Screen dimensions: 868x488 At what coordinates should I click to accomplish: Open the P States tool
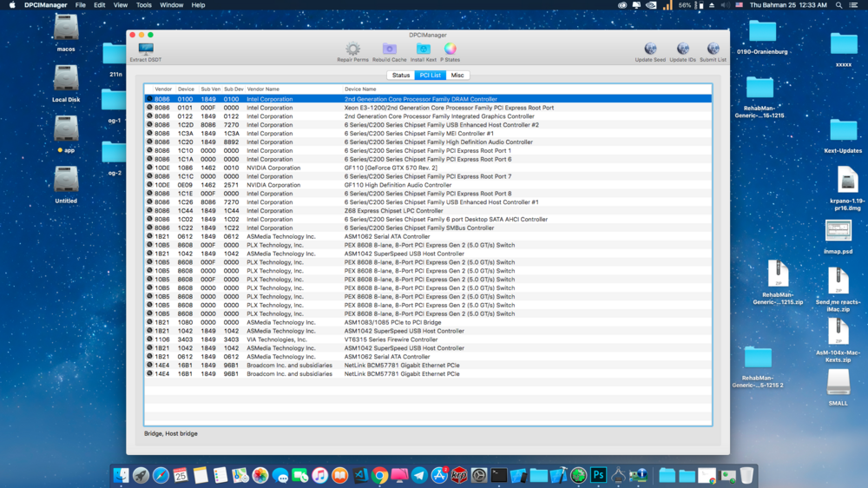point(450,51)
